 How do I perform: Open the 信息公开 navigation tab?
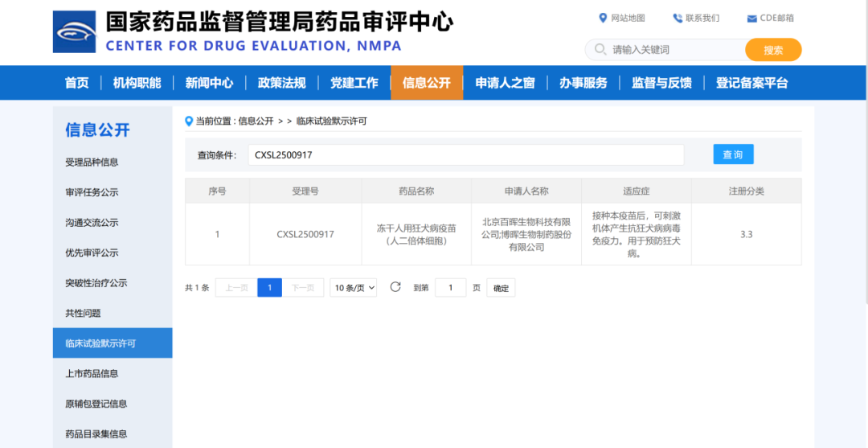click(427, 83)
